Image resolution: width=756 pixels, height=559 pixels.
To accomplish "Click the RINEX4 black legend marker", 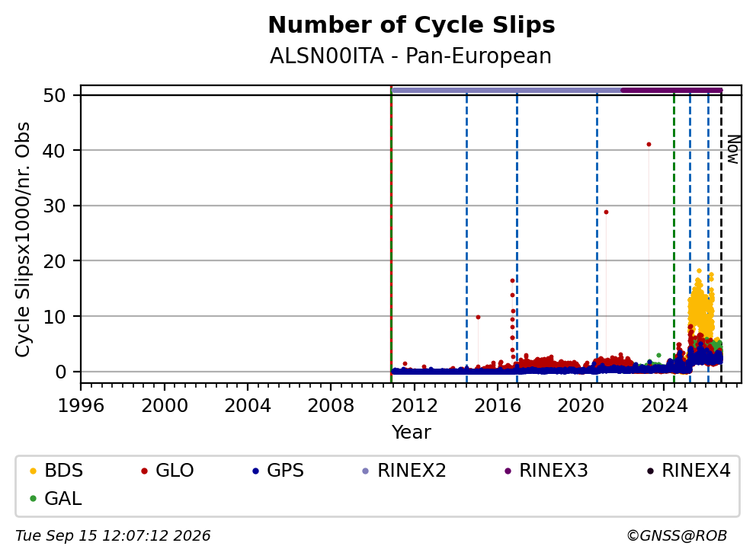I will [650, 471].
